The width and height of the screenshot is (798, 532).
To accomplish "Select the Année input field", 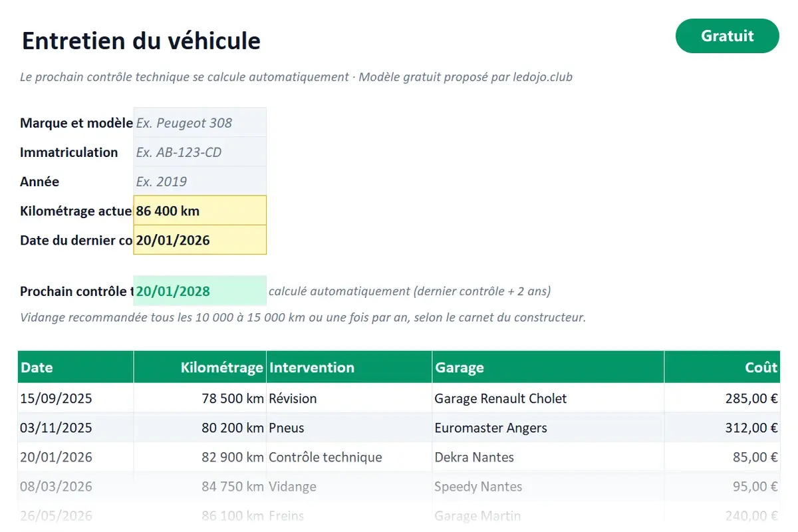I will pos(199,182).
